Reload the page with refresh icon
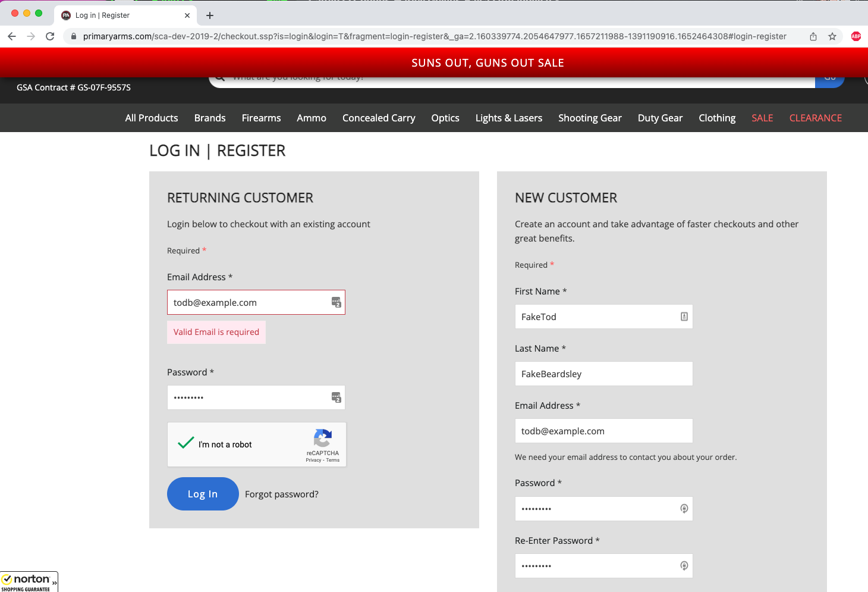868x592 pixels. click(50, 36)
